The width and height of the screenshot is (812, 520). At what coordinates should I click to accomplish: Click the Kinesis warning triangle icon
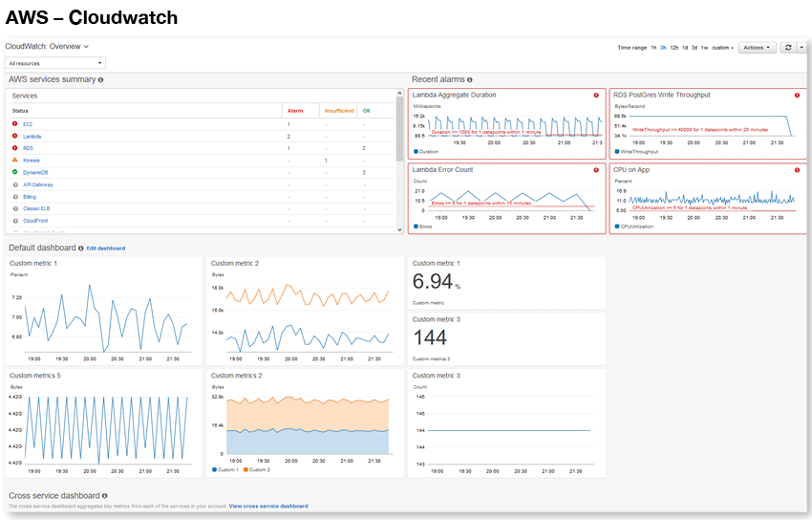click(x=14, y=160)
